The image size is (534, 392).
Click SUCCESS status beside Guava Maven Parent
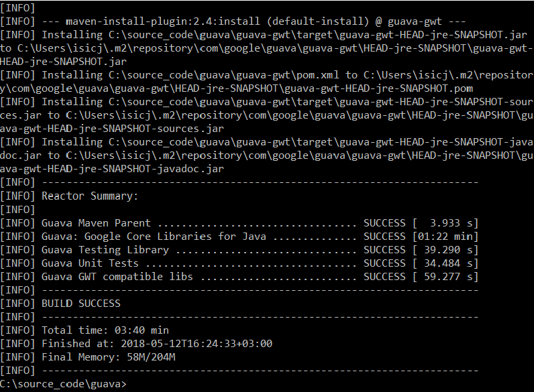coord(384,223)
